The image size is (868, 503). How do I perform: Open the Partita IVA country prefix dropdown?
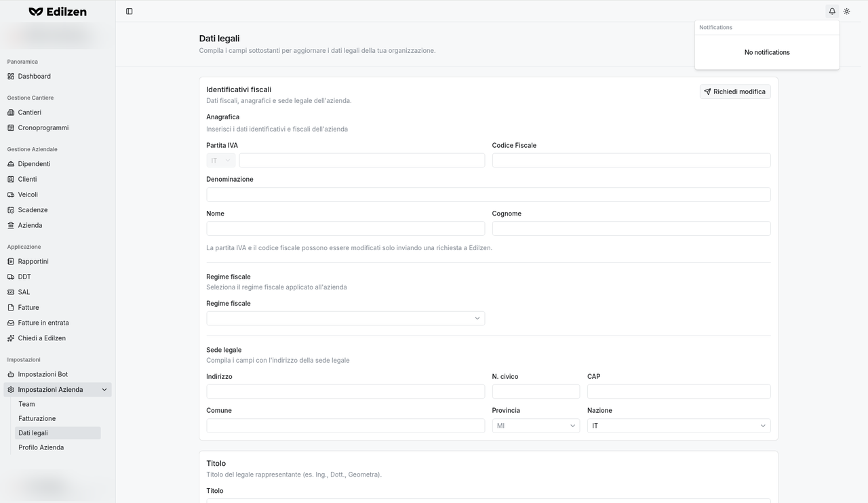click(x=220, y=161)
